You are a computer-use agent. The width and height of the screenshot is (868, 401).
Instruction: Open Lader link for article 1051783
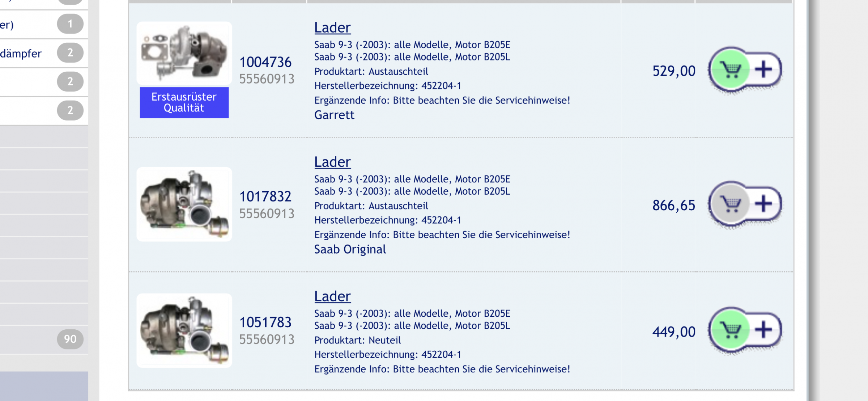click(332, 296)
